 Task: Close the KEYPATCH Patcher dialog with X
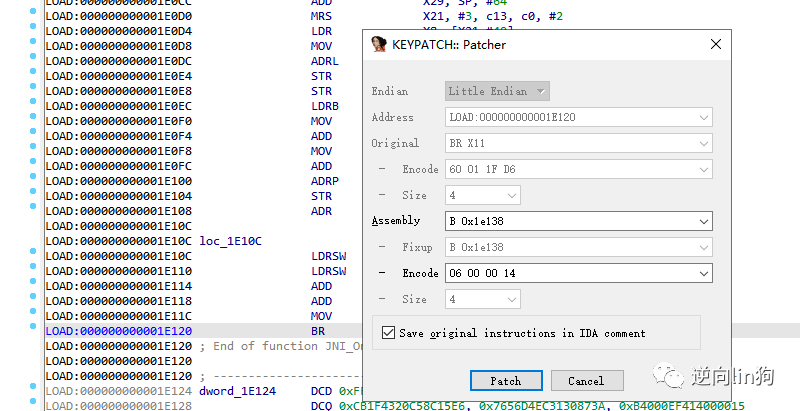[715, 44]
